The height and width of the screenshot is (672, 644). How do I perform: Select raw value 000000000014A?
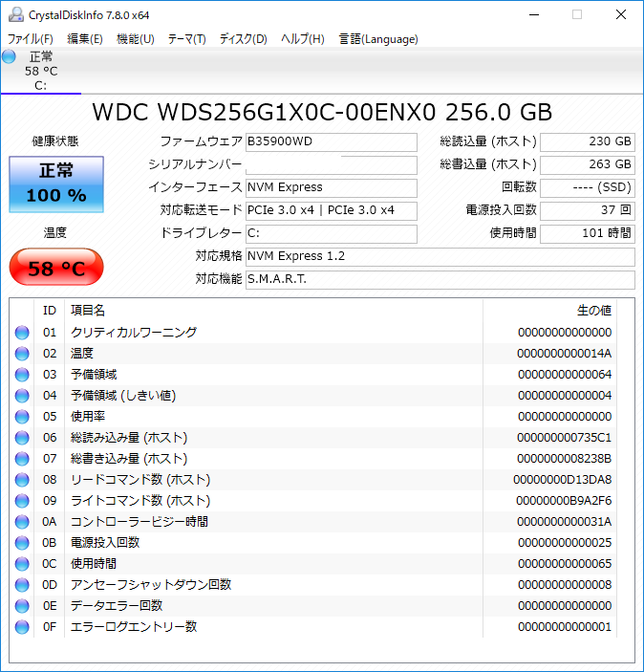click(565, 354)
